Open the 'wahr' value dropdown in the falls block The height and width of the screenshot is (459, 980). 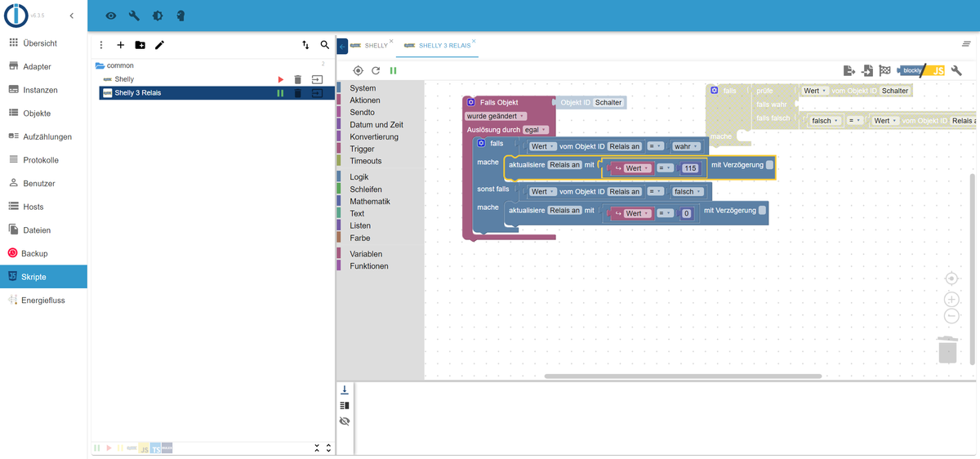point(686,146)
